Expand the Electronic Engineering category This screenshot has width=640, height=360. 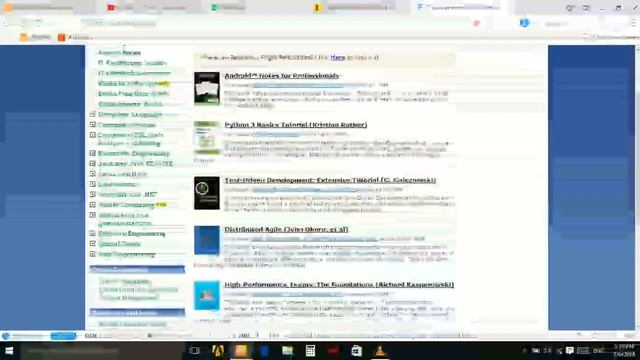tap(93, 153)
